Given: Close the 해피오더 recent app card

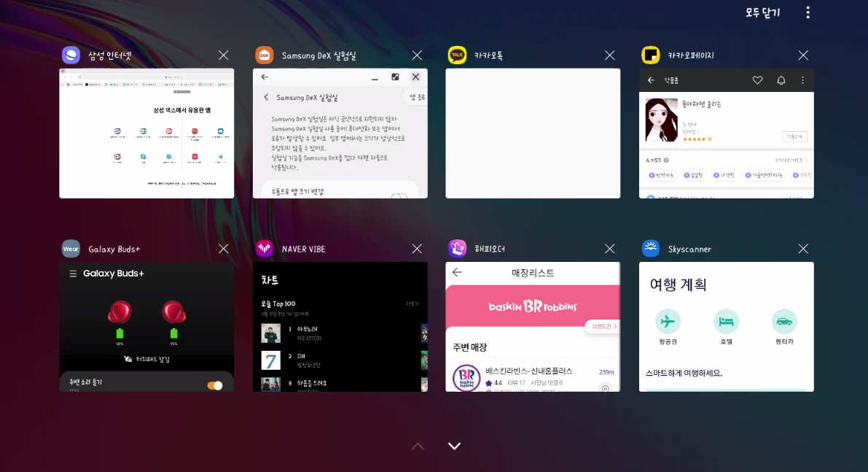Looking at the screenshot, I should [609, 249].
